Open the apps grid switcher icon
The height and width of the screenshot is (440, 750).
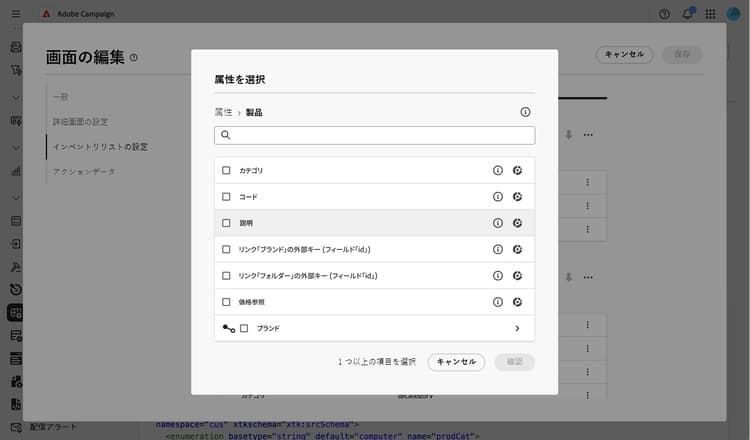pos(710,14)
